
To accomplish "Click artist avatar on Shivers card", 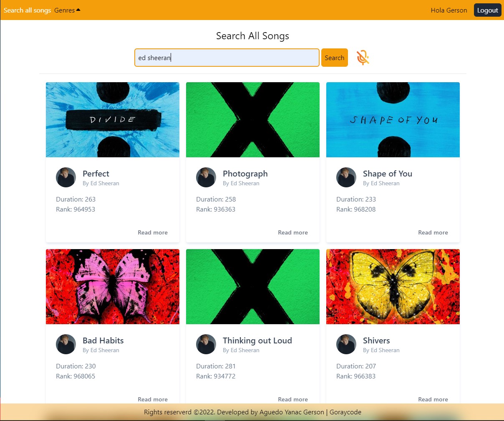I will pyautogui.click(x=346, y=344).
